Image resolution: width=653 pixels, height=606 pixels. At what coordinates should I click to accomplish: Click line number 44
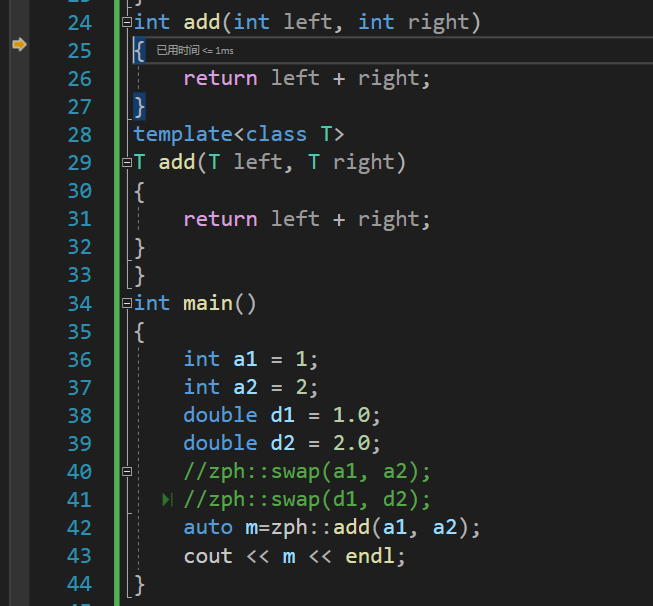point(79,584)
